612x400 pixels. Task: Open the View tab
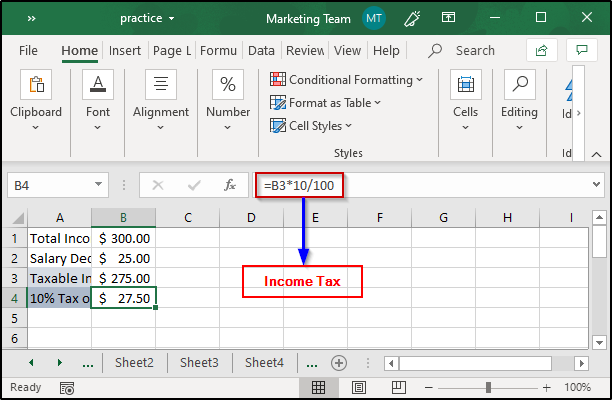pos(347,50)
